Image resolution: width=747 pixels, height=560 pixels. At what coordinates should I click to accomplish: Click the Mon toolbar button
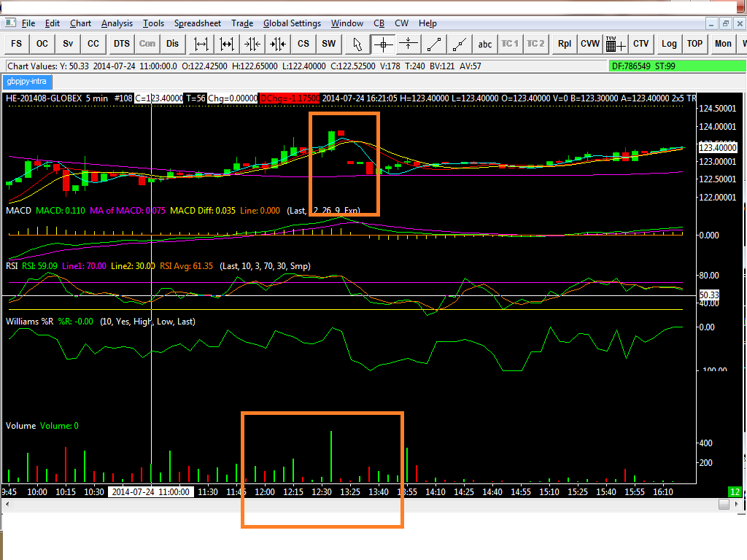tap(723, 44)
